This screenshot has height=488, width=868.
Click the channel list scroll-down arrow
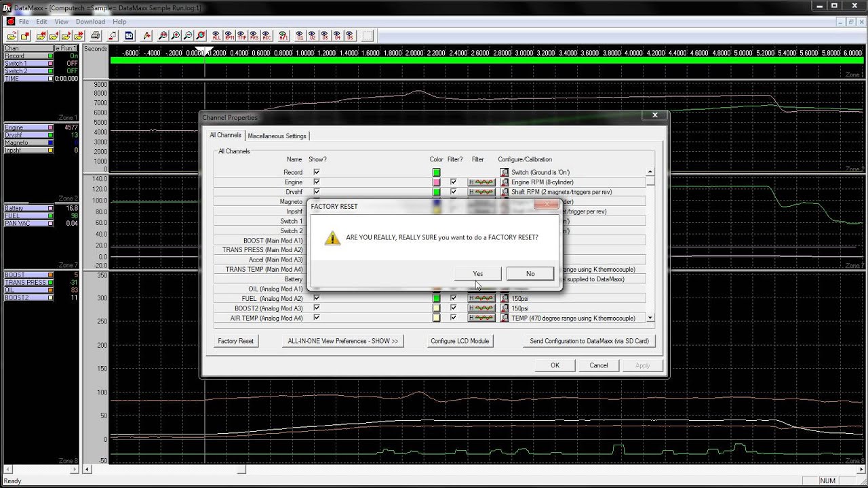pos(650,318)
